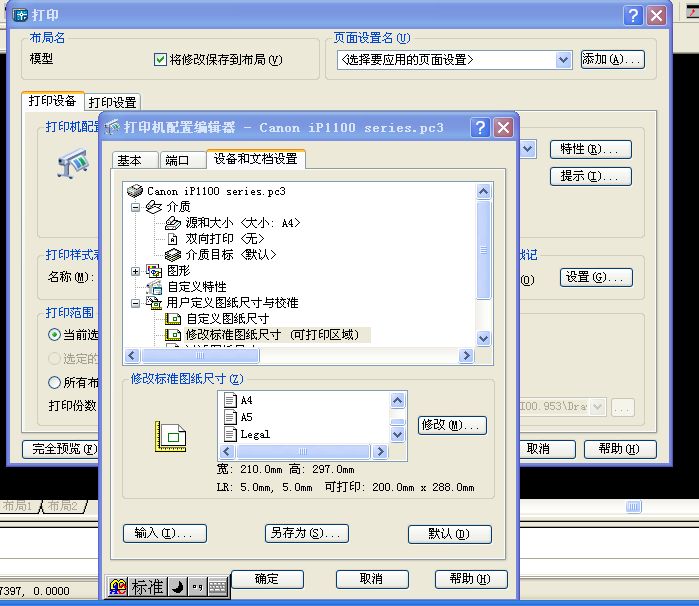This screenshot has height=606, width=699.
Task: Click the 源和大小 paper source icon
Action: click(173, 223)
